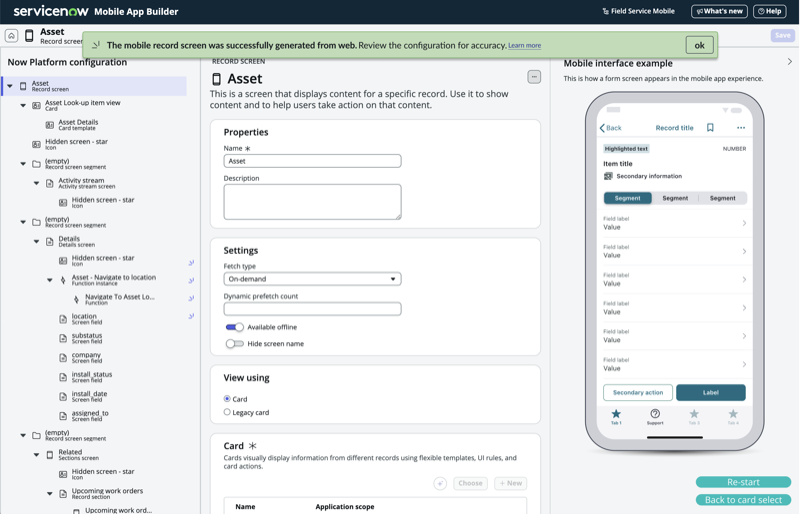Screen dimensions: 800x514
Task: Click the bookmark icon in phone preview
Action: point(710,128)
